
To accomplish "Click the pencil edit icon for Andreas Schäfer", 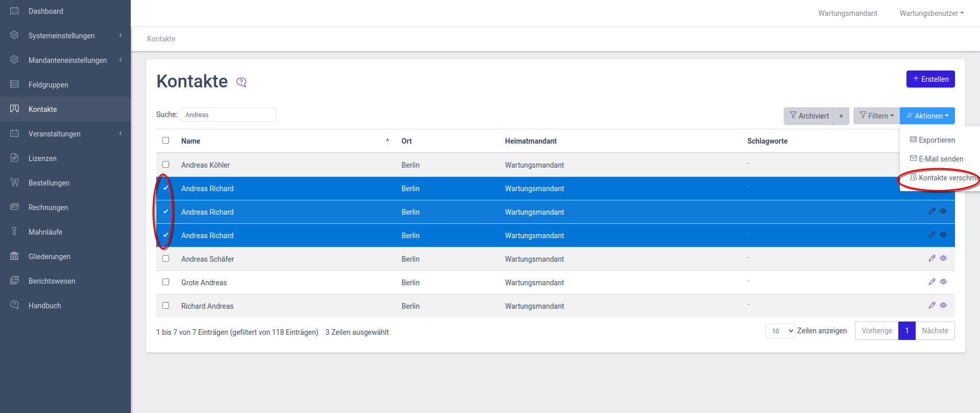I will [x=932, y=258].
